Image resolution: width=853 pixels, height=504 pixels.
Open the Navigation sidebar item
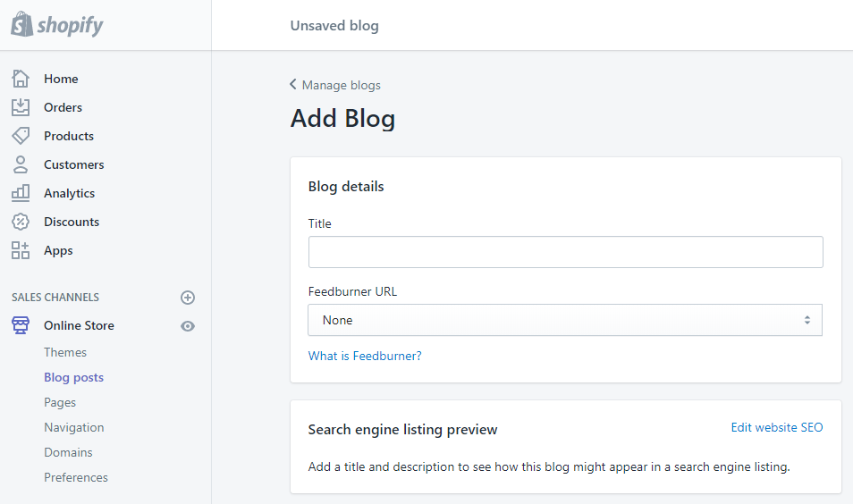(74, 427)
